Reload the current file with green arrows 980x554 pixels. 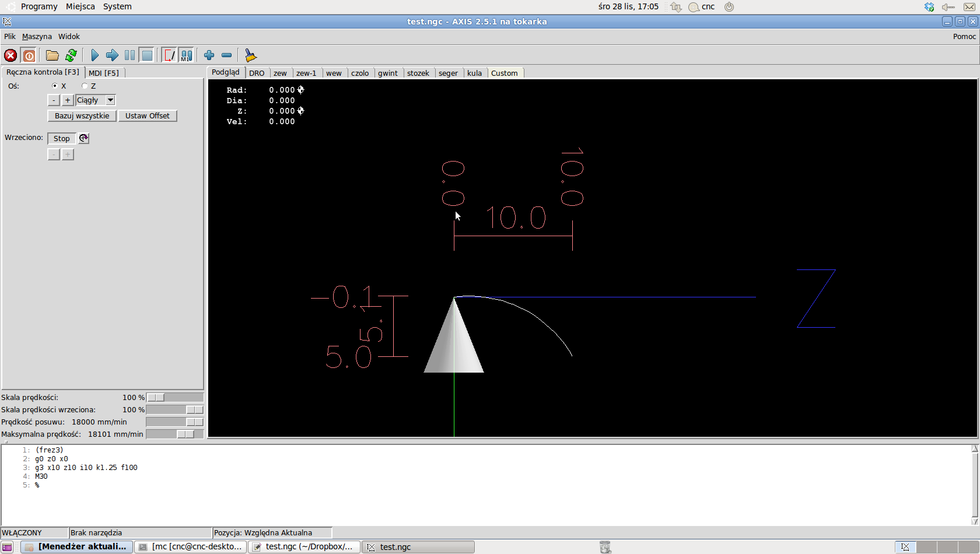71,55
